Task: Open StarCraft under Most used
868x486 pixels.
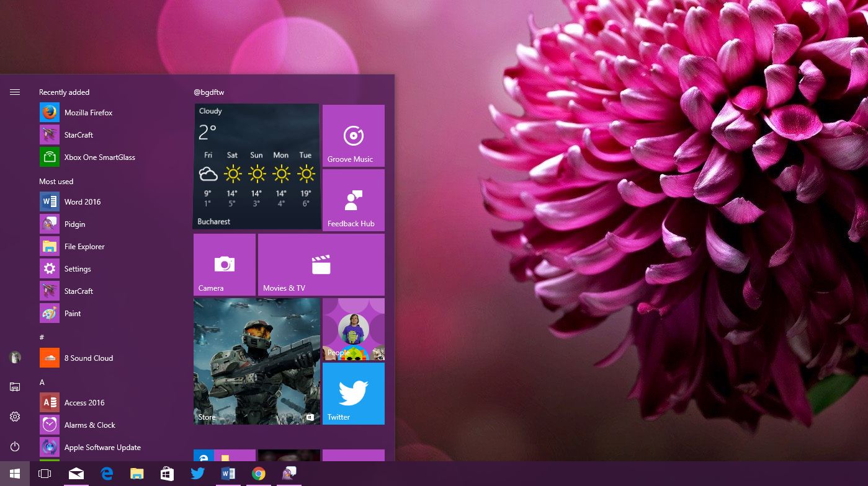Action: [x=112, y=291]
